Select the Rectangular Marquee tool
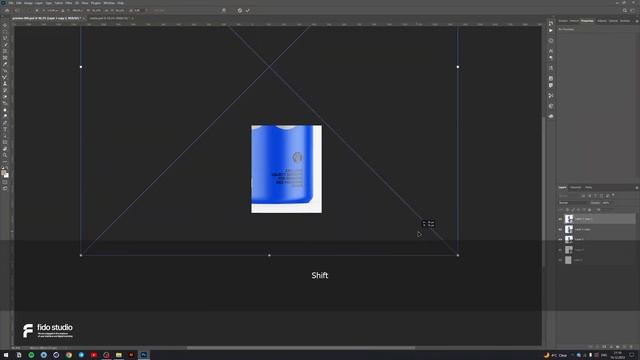Image resolution: width=640 pixels, height=360 pixels. point(5,32)
